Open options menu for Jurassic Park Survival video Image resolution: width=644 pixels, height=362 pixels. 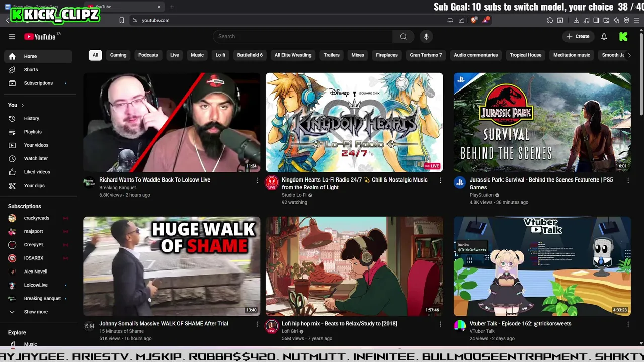coord(628,180)
